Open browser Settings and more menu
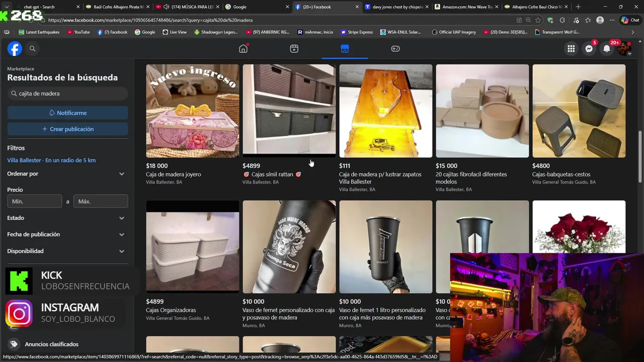Image resolution: width=644 pixels, height=362 pixels. pos(612,20)
